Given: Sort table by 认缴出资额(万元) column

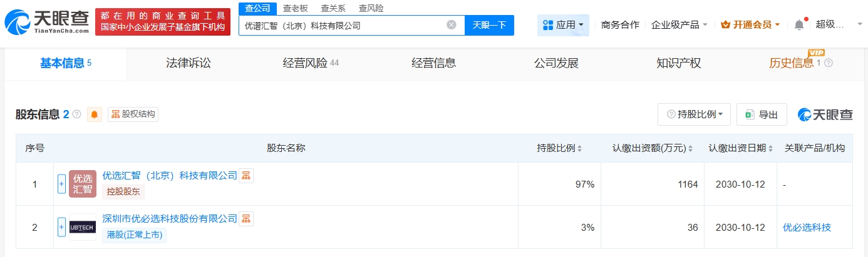Looking at the screenshot, I should (691, 149).
